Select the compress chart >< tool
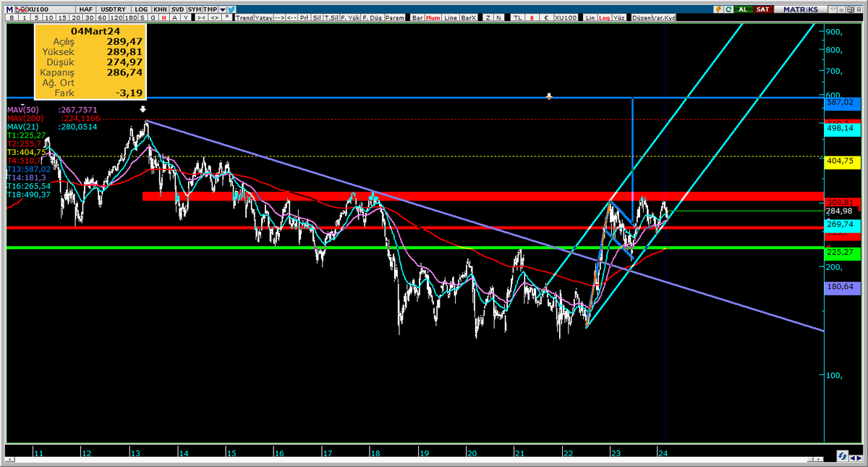This screenshot has height=467, width=868. tap(203, 17)
